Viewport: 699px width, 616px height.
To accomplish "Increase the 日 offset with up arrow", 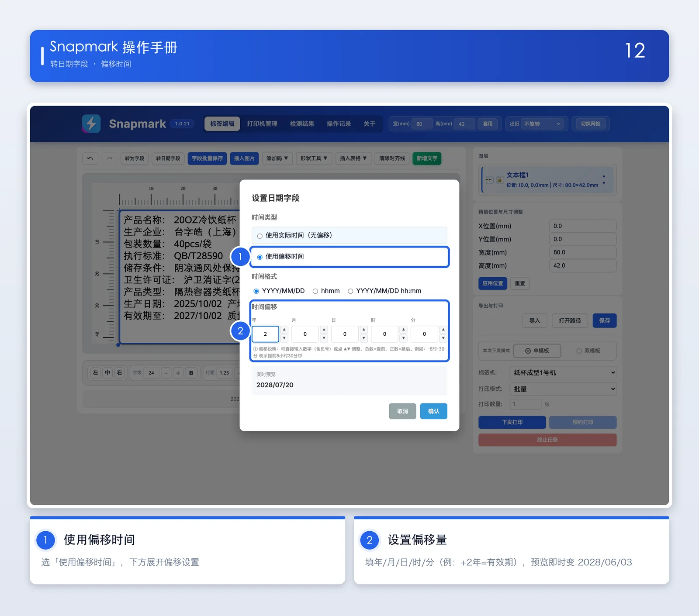I will [364, 330].
